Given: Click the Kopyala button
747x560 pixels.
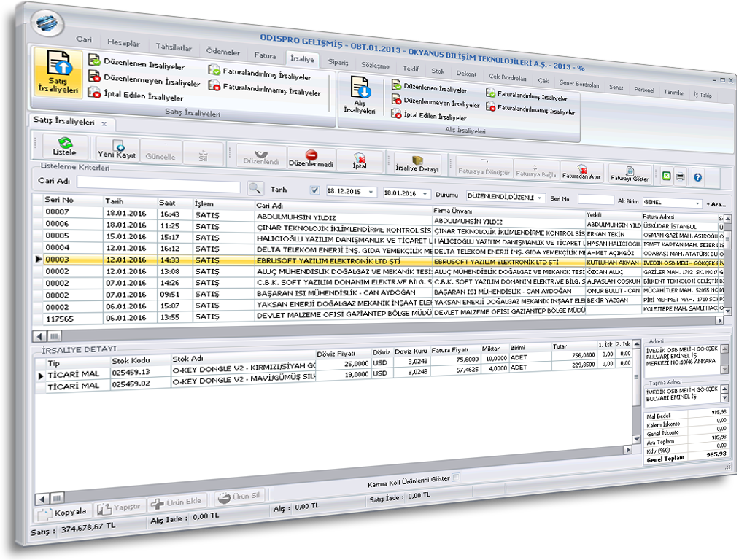Looking at the screenshot, I should click(x=63, y=513).
